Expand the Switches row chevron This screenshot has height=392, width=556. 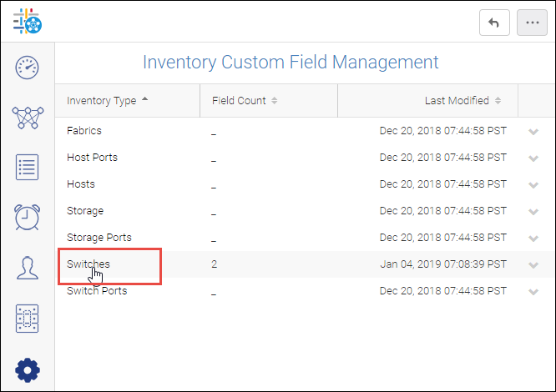533,265
